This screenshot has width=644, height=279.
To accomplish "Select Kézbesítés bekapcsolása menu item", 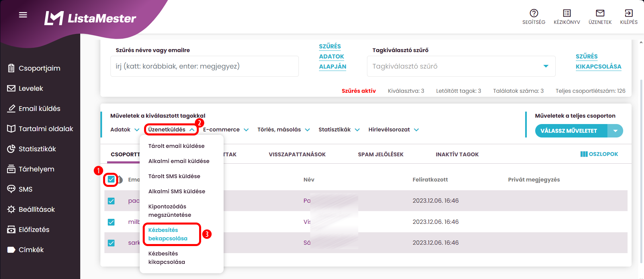I will point(168,234).
